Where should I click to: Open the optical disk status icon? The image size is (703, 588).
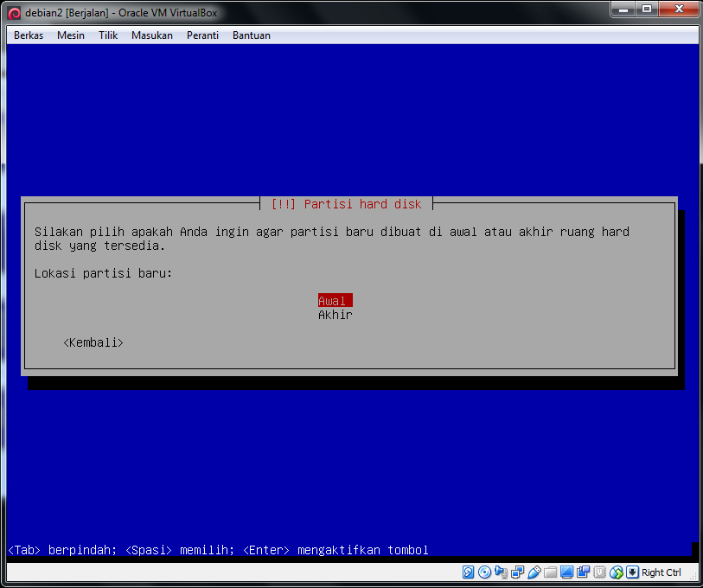pyautogui.click(x=484, y=572)
